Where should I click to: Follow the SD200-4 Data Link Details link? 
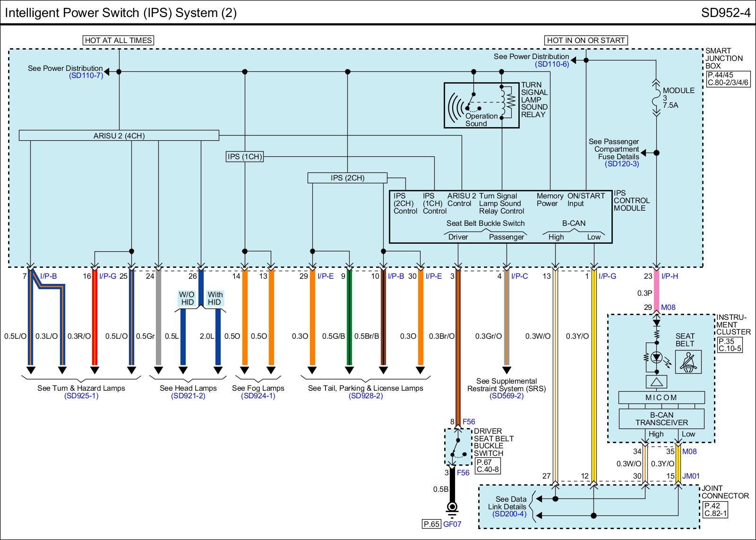509,514
